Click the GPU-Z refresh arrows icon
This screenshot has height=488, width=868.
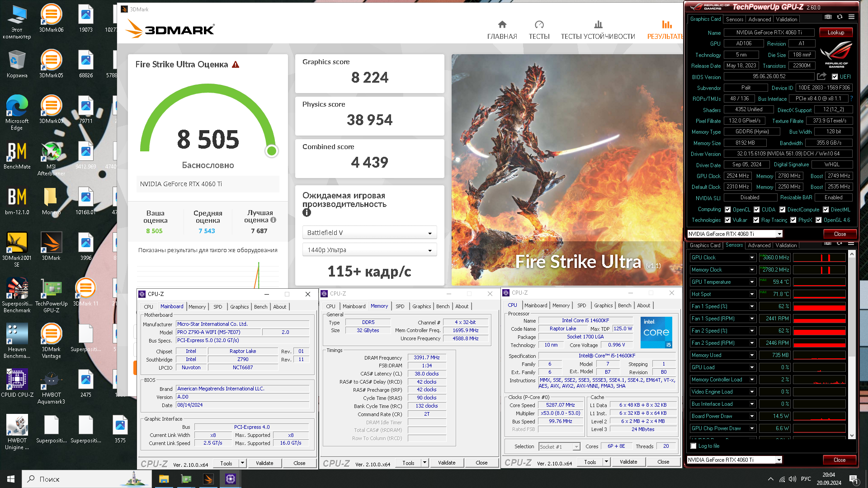(x=840, y=17)
